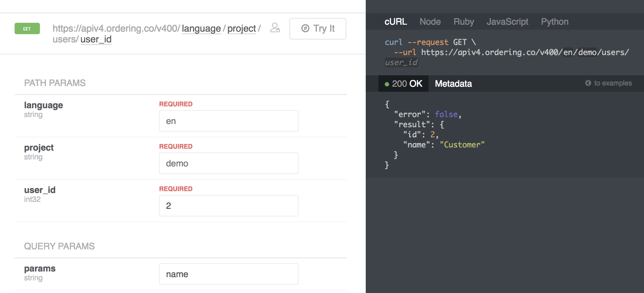Focus the user_id input field with 2

(x=229, y=206)
